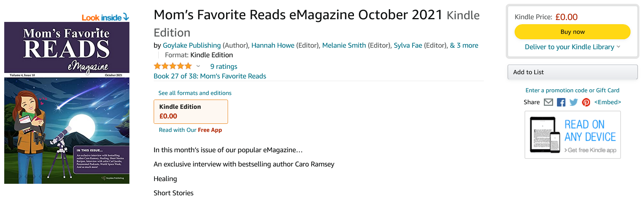The height and width of the screenshot is (203, 644).
Task: Click the Embed link
Action: click(607, 102)
